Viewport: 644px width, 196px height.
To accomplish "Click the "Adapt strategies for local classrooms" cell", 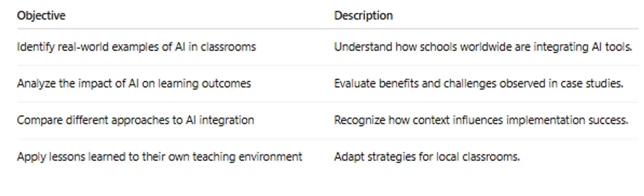I will pyautogui.click(x=427, y=156).
